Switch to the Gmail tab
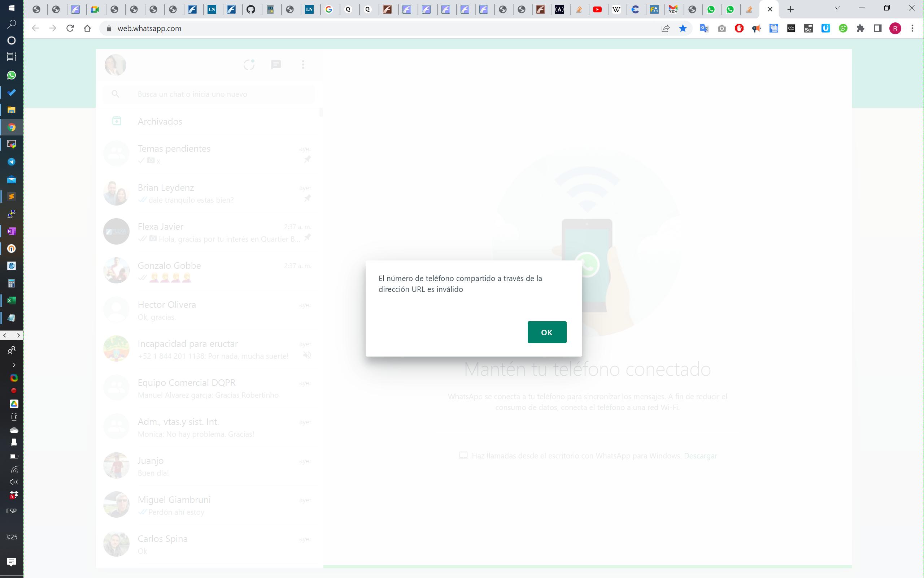This screenshot has width=924, height=578. [x=673, y=9]
